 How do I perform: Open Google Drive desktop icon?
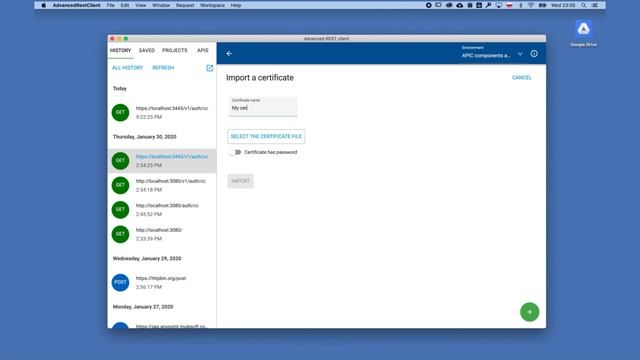[x=583, y=33]
